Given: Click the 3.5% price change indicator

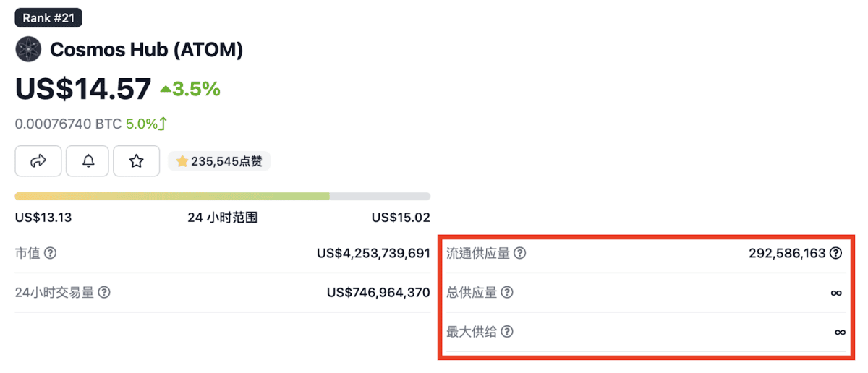Looking at the screenshot, I should [x=190, y=89].
